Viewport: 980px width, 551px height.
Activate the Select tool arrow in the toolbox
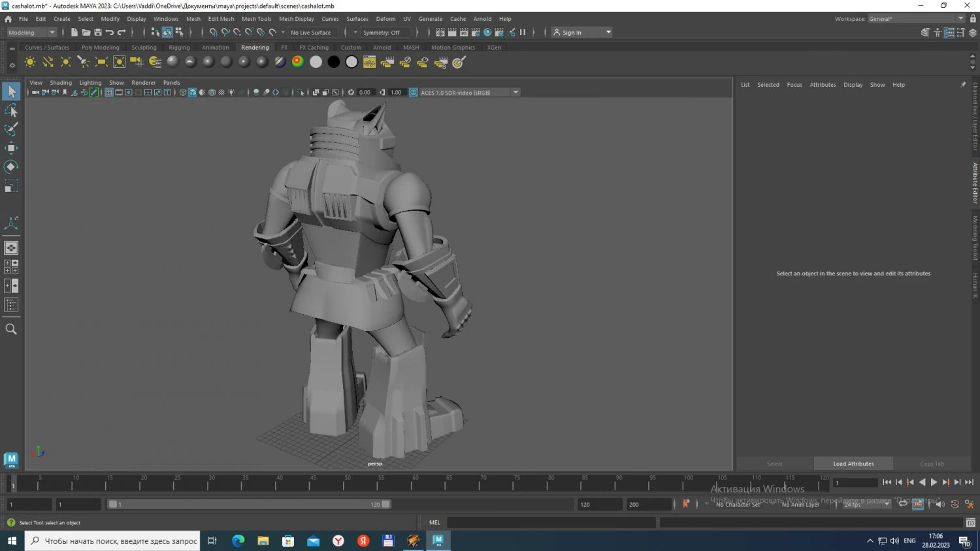11,91
